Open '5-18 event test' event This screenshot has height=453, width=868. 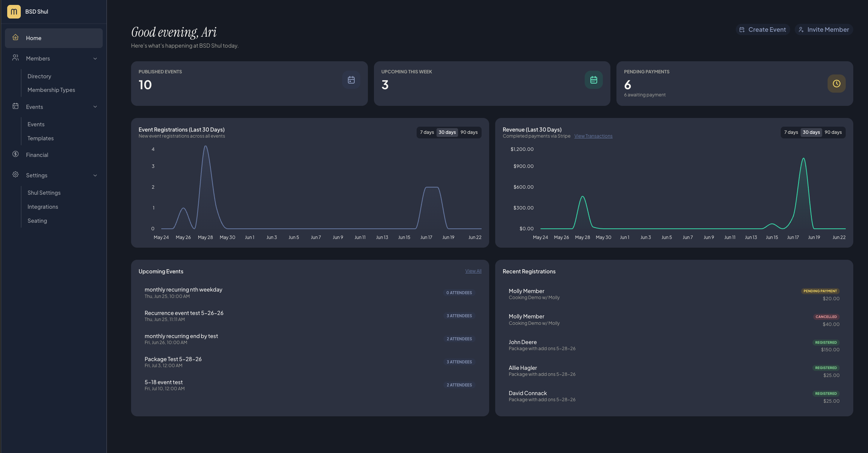310,385
